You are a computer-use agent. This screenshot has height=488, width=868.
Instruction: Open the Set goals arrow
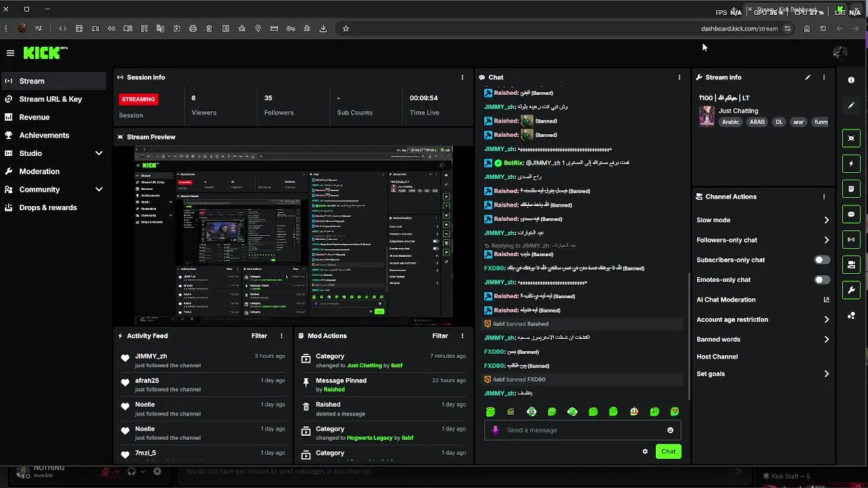(826, 374)
